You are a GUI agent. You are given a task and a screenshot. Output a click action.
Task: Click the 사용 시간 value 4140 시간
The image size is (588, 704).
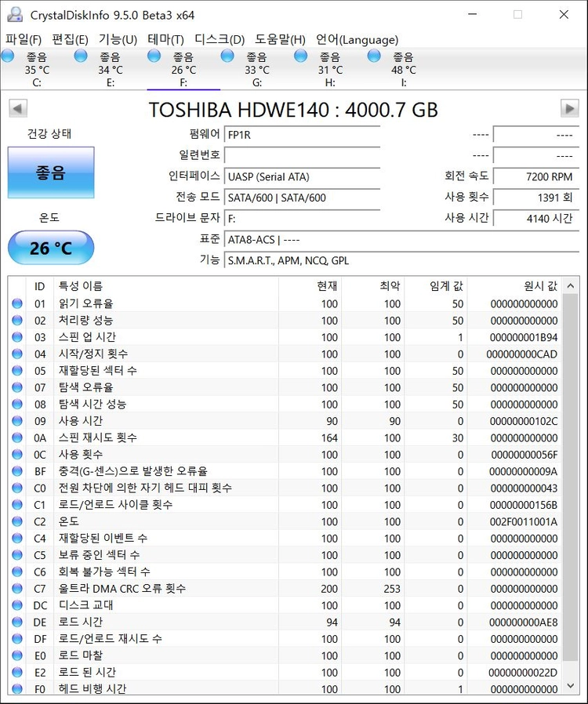tap(536, 219)
